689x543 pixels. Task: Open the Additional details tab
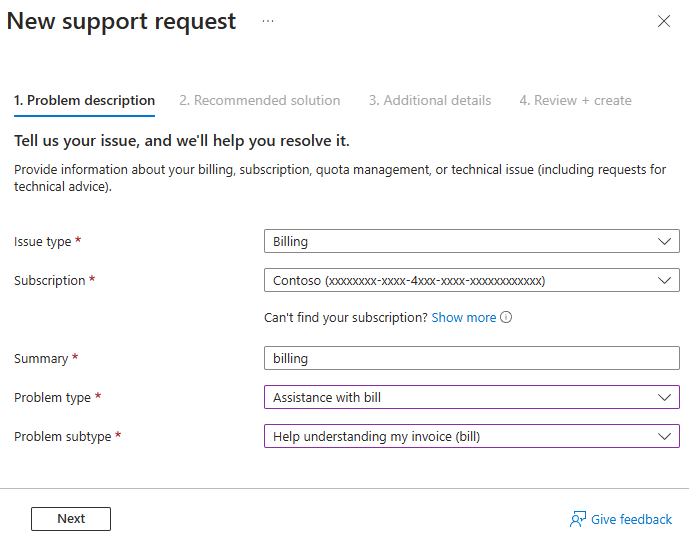(x=430, y=100)
